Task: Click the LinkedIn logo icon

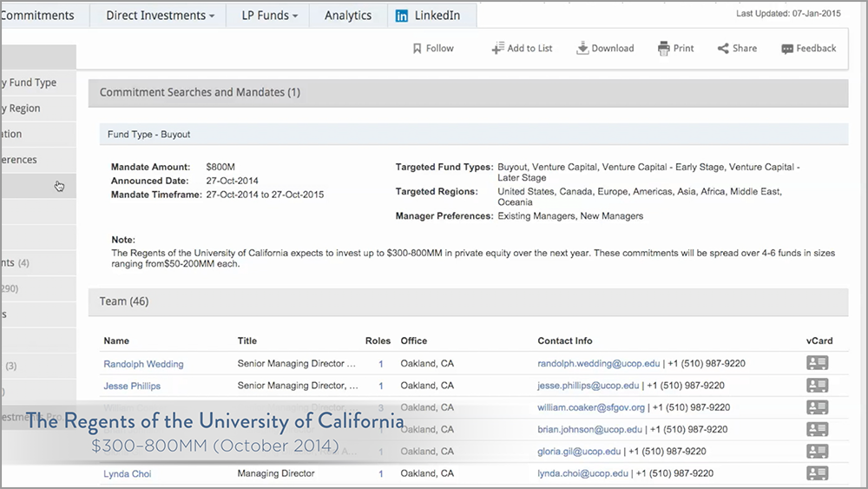Action: pos(401,16)
